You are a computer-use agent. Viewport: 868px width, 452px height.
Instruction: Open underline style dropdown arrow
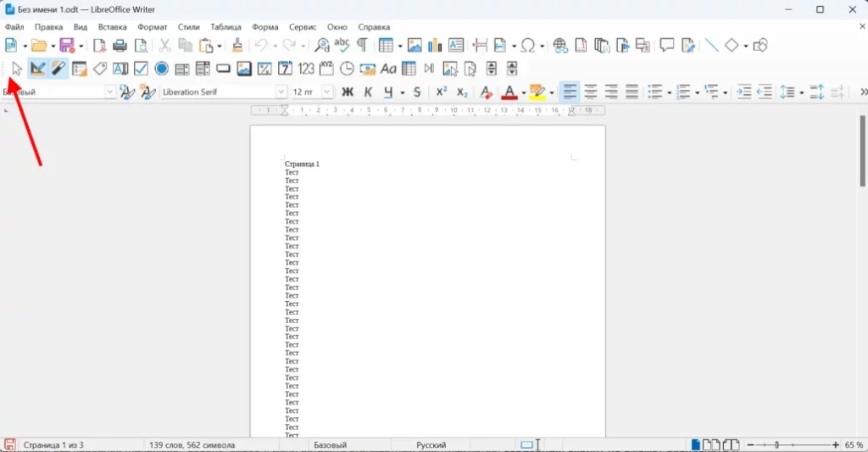click(x=403, y=92)
